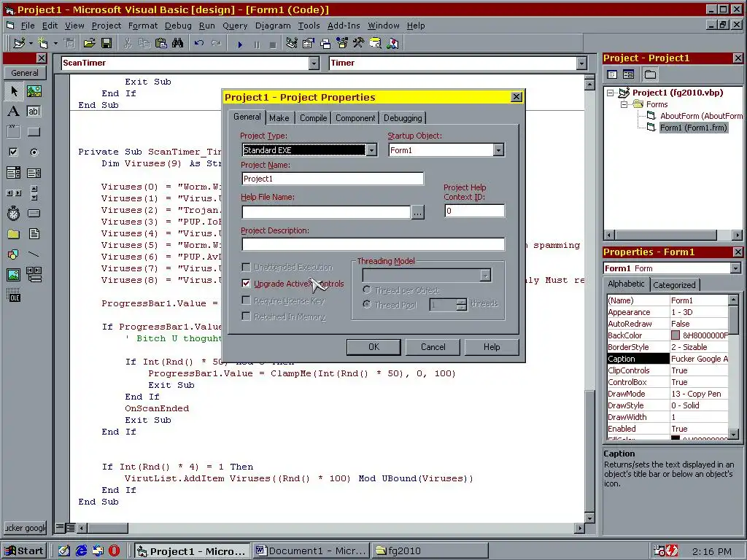Switch to the Debugging tab
The image size is (747, 560).
point(403,118)
